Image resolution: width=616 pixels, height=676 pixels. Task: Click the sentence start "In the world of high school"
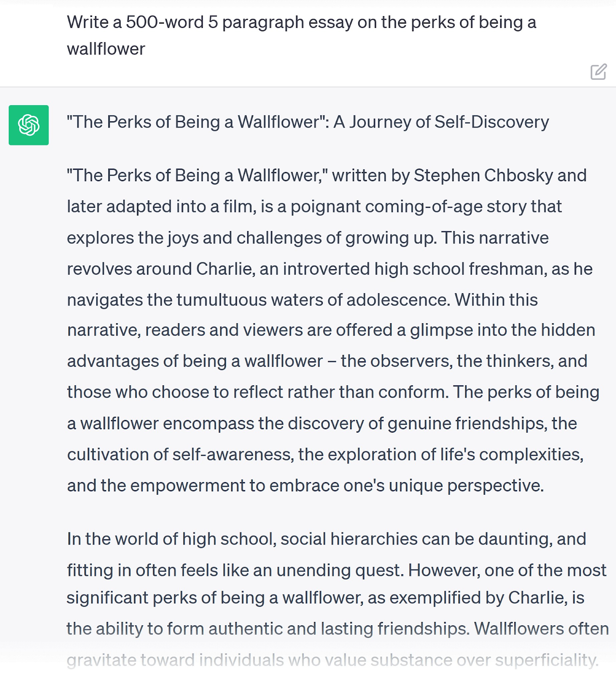(172, 539)
